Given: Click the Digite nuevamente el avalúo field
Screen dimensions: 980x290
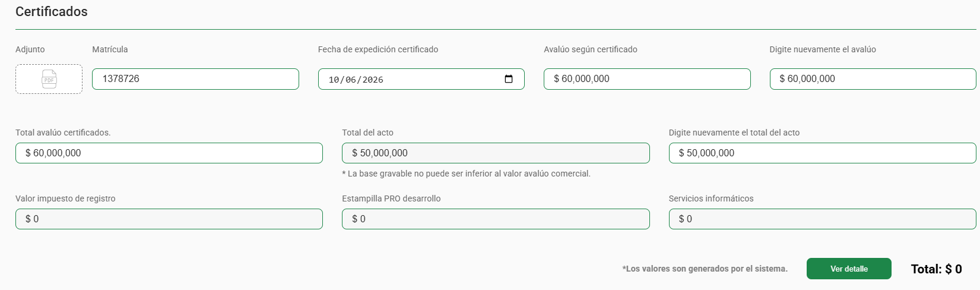Looking at the screenshot, I should (873, 79).
